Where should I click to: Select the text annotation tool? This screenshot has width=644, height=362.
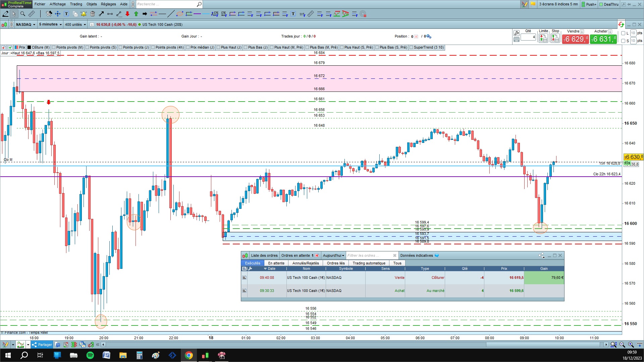[66, 14]
